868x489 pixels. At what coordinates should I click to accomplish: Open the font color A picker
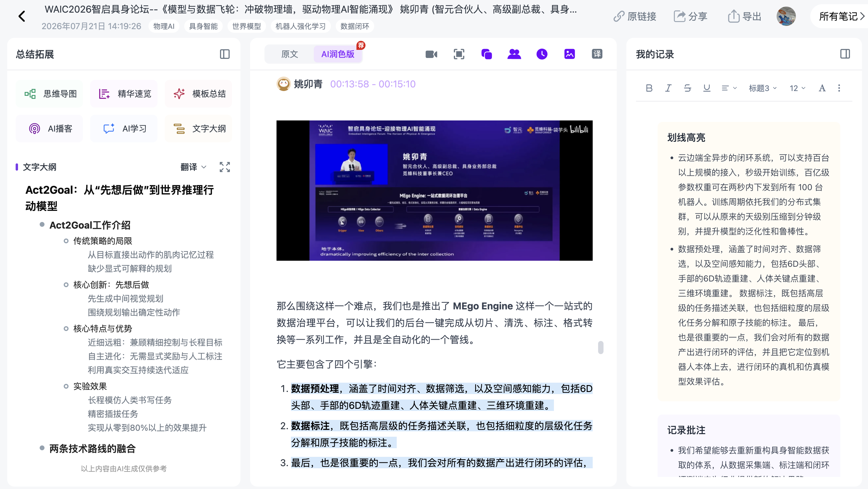822,88
